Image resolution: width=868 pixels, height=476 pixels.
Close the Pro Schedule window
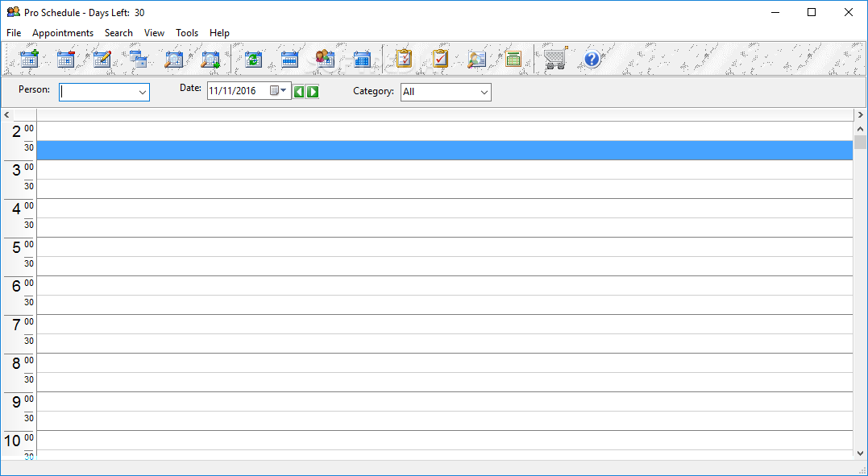click(848, 12)
